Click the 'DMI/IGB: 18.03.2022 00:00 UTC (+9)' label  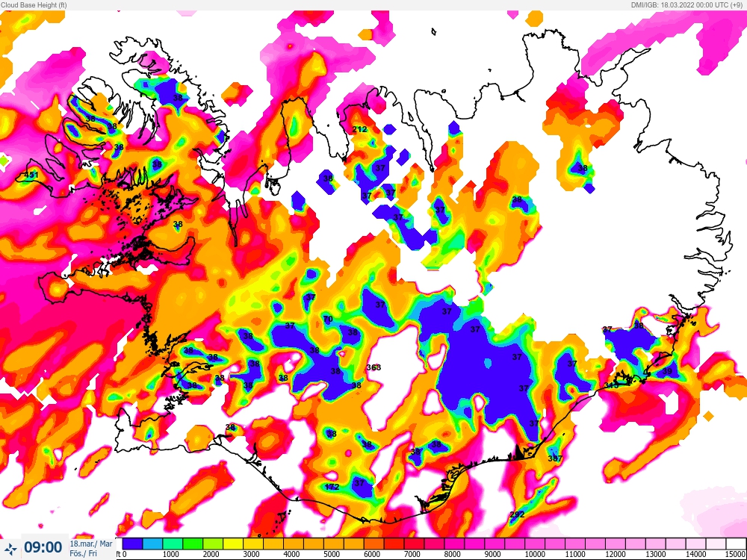point(689,4)
